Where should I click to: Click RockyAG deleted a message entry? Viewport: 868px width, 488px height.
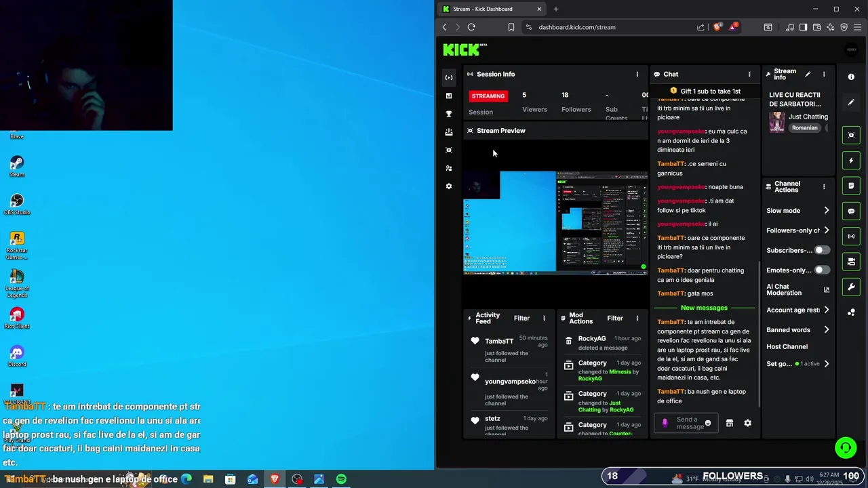[x=601, y=343]
